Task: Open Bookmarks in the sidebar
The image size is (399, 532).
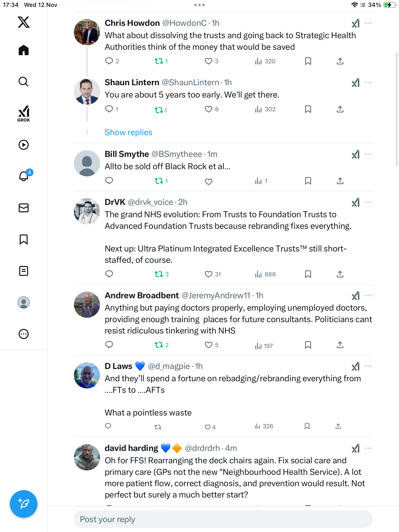Action: (x=24, y=239)
